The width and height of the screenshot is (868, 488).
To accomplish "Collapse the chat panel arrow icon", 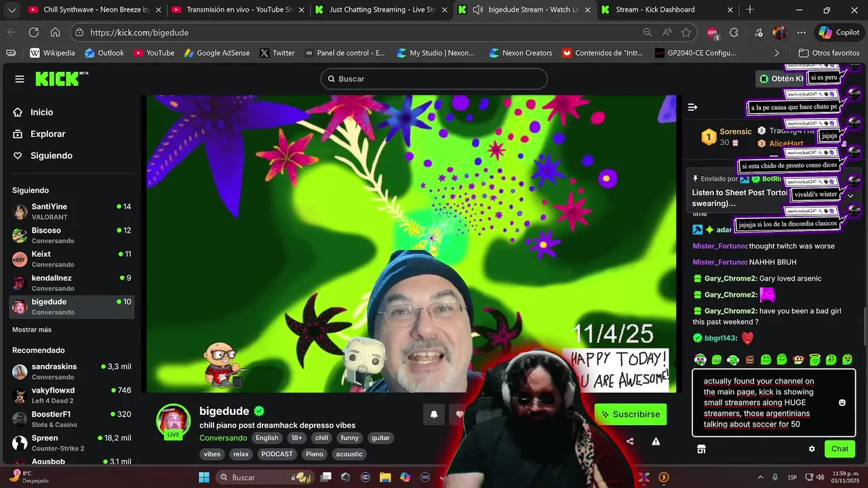I will pos(692,107).
